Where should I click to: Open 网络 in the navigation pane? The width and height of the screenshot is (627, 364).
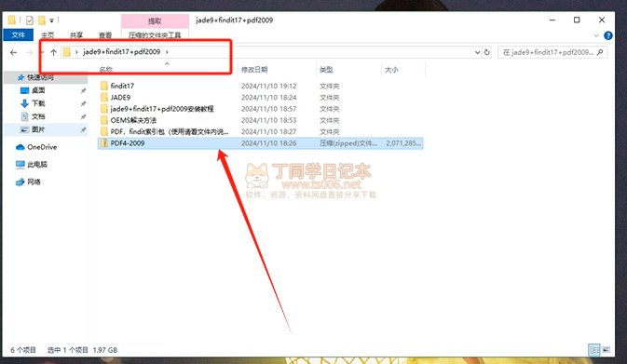[34, 182]
